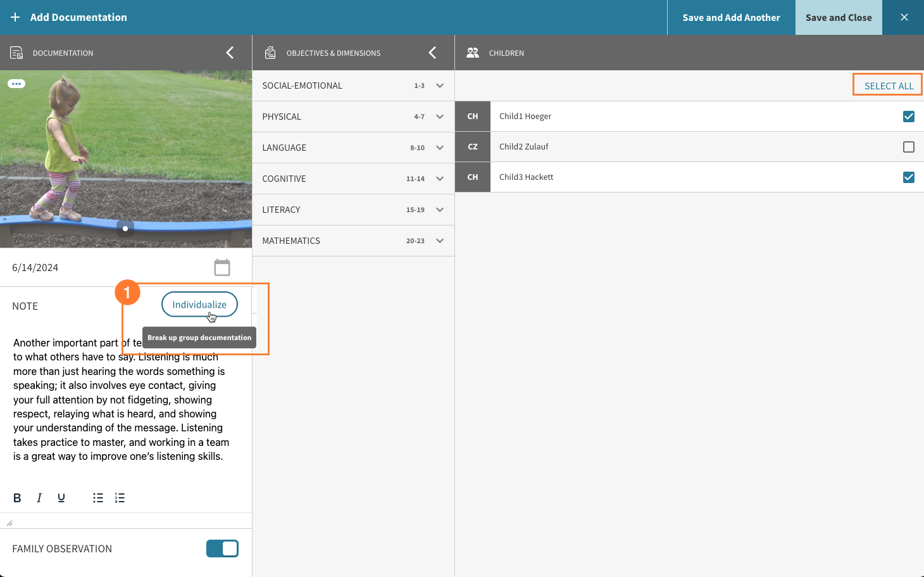The image size is (924, 577).
Task: Apply italic formatting to the note
Action: (39, 498)
